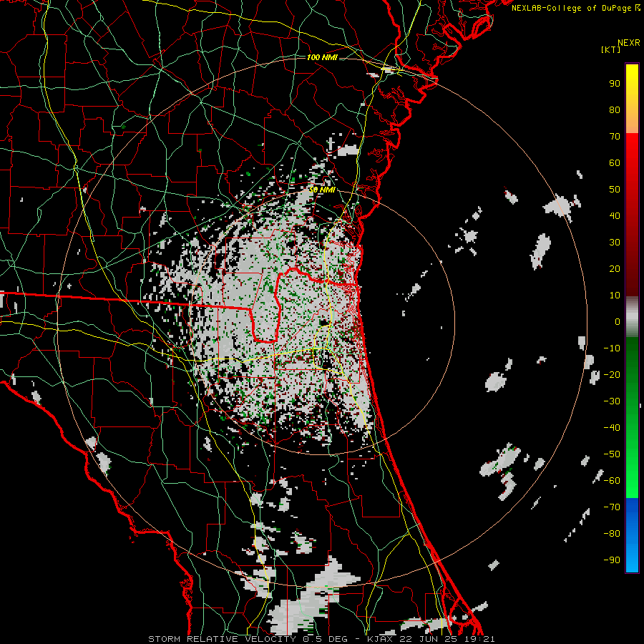644x644 pixels.
Task: Click the -50 value on the velocity scale
Action: click(x=612, y=454)
